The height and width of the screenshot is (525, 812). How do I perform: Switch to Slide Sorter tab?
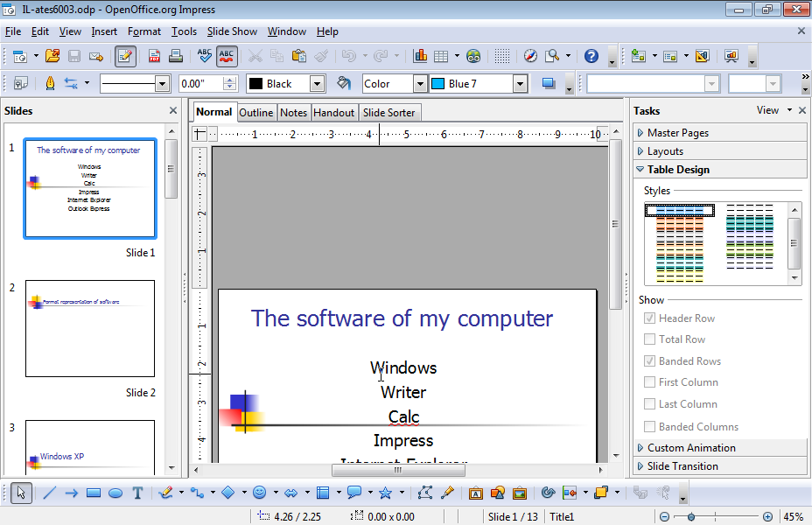pos(388,112)
